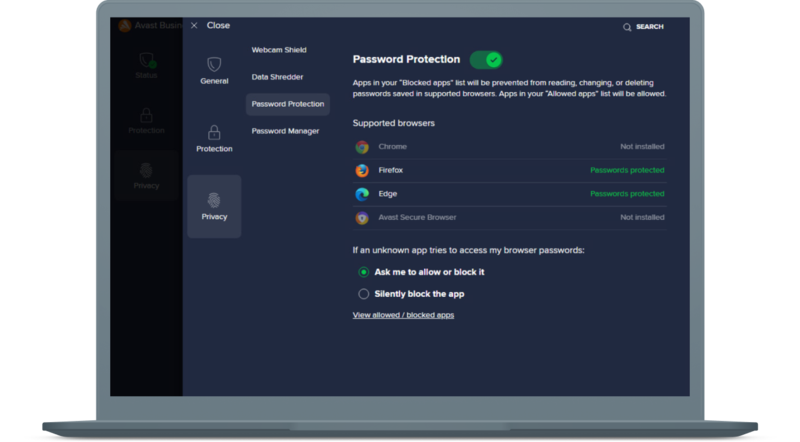The height and width of the screenshot is (442, 800).
Task: Go to Data Shredder settings
Action: click(277, 77)
